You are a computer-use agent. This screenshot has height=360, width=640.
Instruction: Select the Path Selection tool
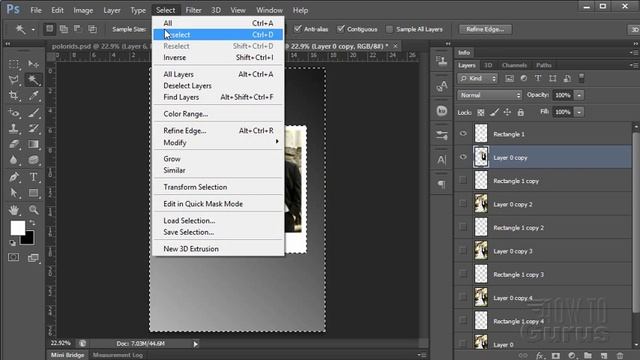(x=13, y=193)
